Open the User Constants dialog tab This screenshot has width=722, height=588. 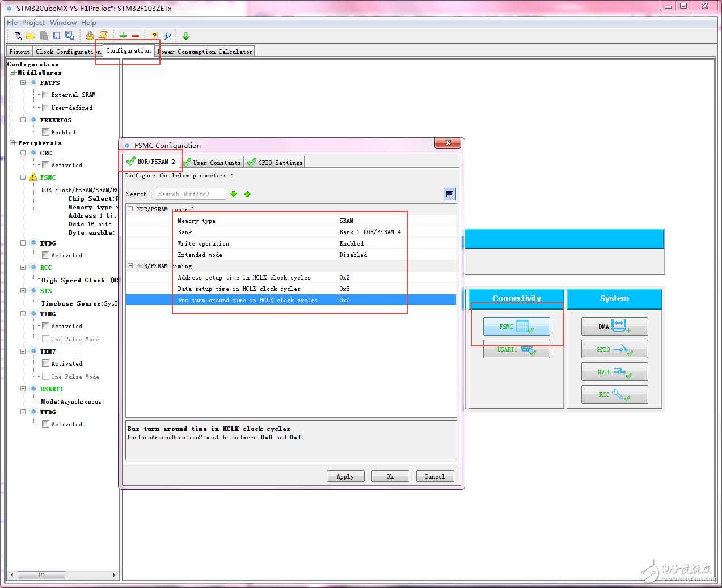(212, 163)
